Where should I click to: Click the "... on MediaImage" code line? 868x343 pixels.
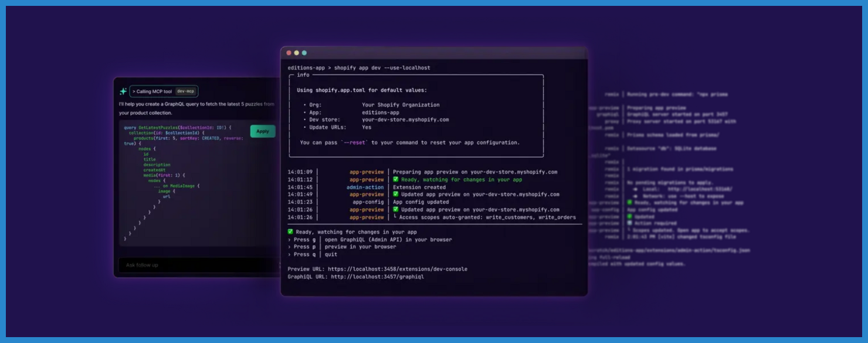tap(177, 186)
